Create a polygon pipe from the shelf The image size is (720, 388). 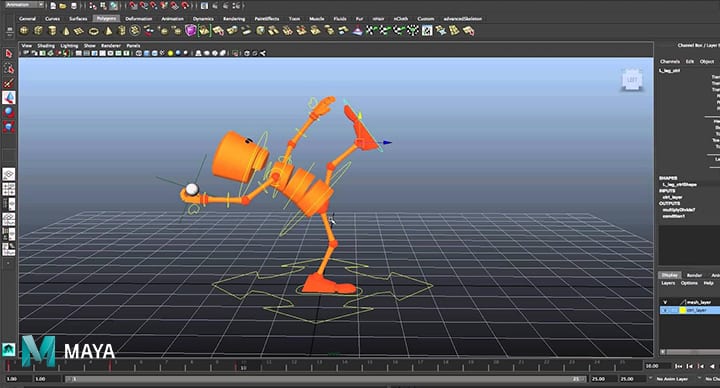tap(122, 31)
